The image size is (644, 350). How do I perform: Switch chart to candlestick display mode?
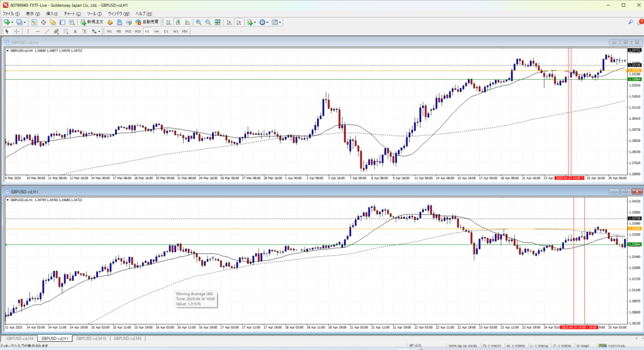click(x=178, y=22)
